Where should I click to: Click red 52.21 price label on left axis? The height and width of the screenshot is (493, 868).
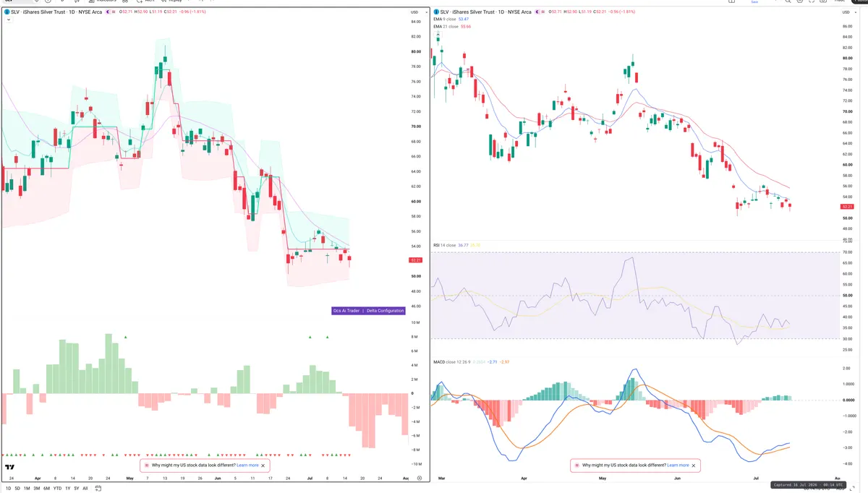[416, 260]
